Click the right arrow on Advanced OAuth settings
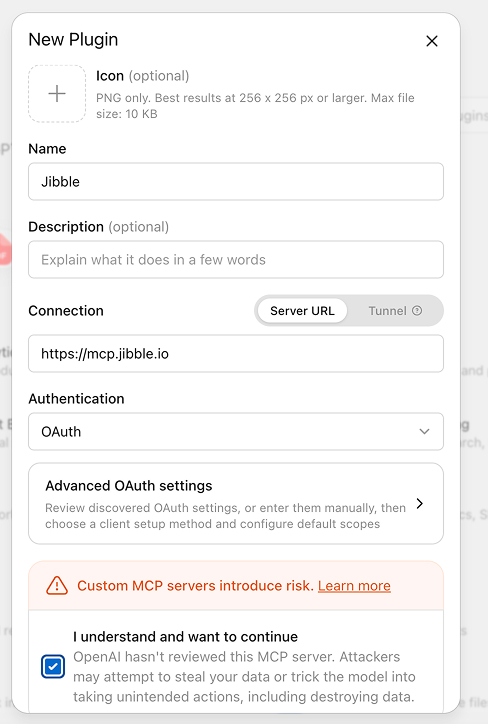Image resolution: width=488 pixels, height=724 pixels. point(420,503)
